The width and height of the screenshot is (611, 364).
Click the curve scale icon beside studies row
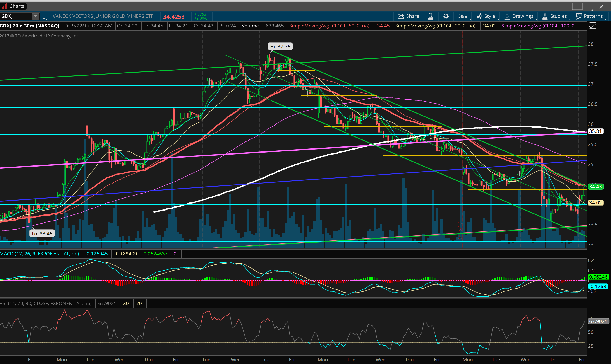(593, 26)
